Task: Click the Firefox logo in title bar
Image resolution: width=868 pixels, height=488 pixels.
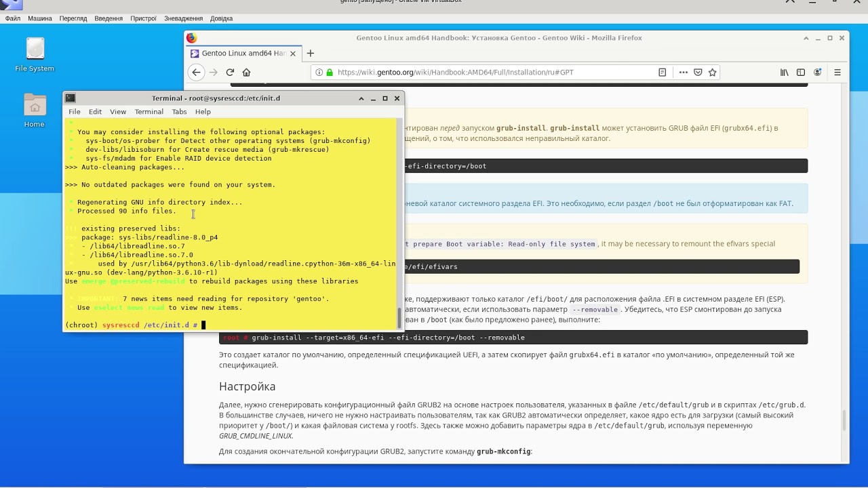Action: [192, 38]
